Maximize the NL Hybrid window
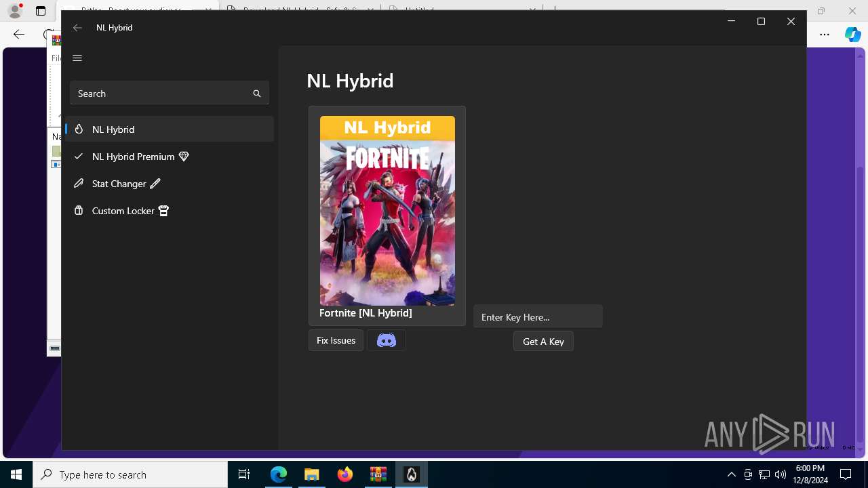The image size is (868, 488). [x=761, y=22]
